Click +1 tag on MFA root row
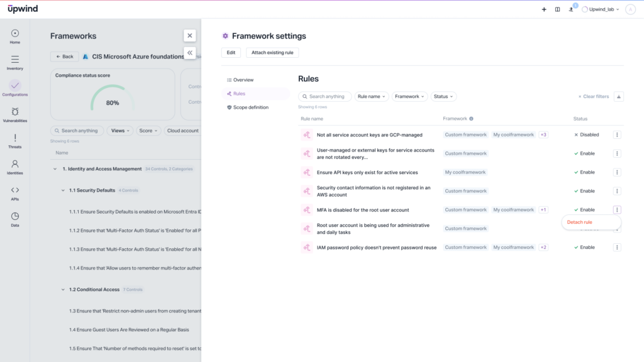The width and height of the screenshot is (644, 362). click(543, 210)
